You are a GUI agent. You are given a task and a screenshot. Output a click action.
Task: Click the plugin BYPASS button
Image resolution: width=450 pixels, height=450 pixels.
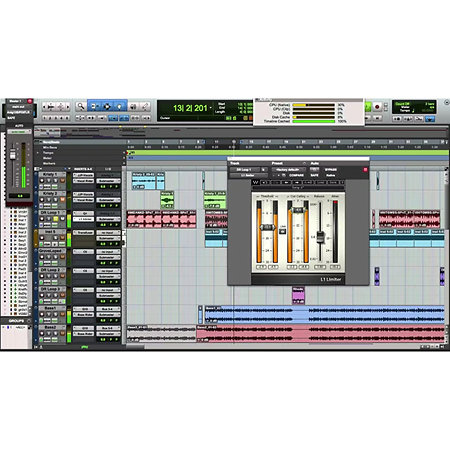330,170
